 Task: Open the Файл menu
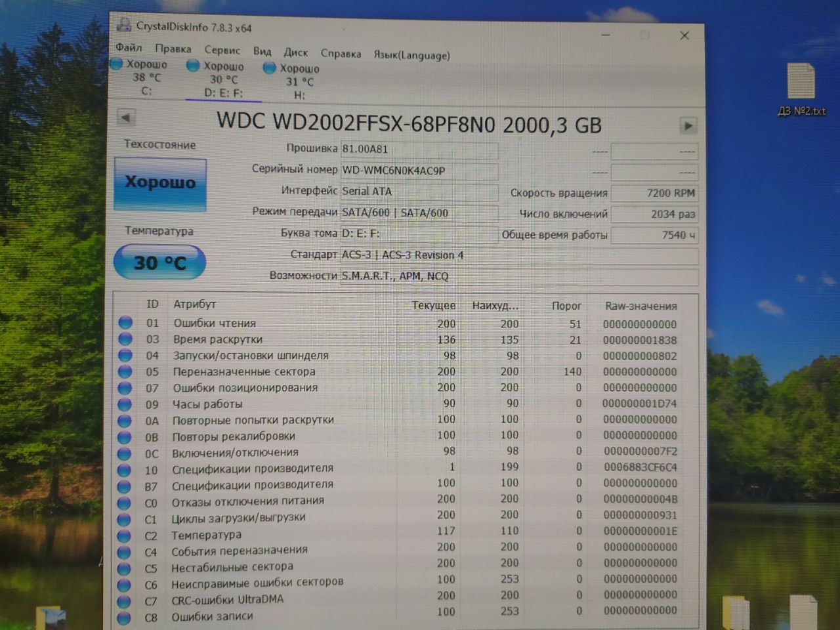point(129,48)
